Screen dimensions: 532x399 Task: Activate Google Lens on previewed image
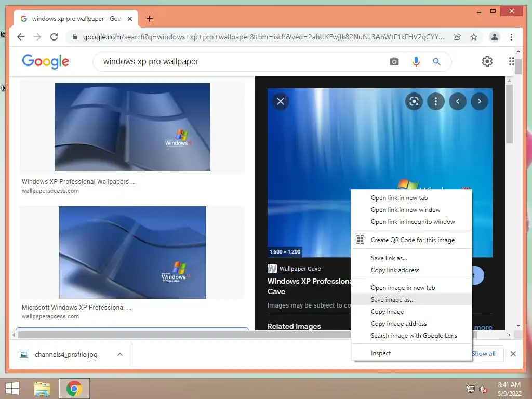point(414,101)
